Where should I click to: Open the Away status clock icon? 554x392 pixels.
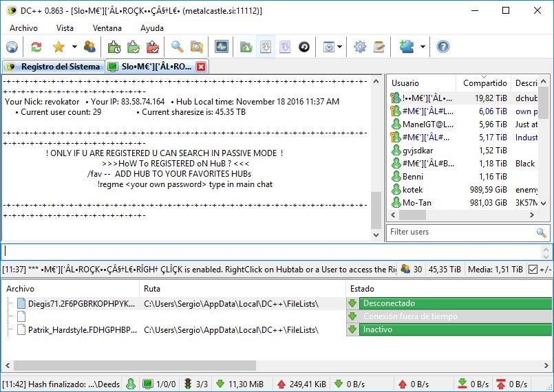[x=328, y=47]
